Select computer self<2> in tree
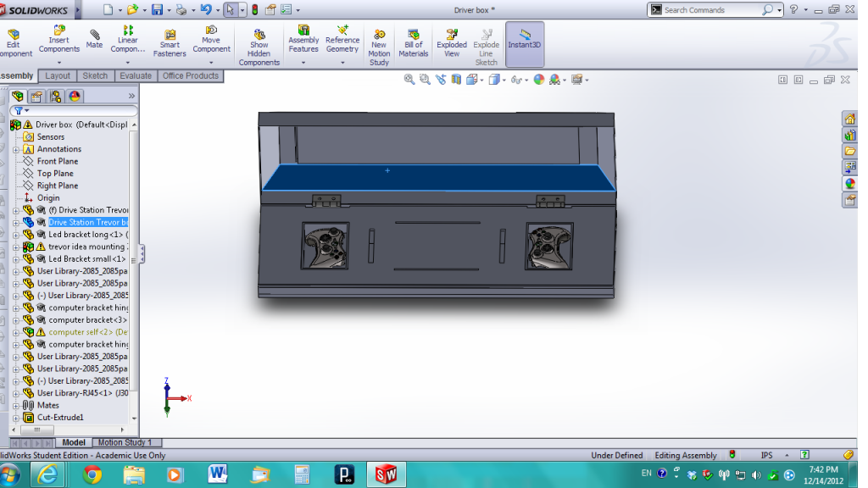868x488 pixels. point(87,332)
